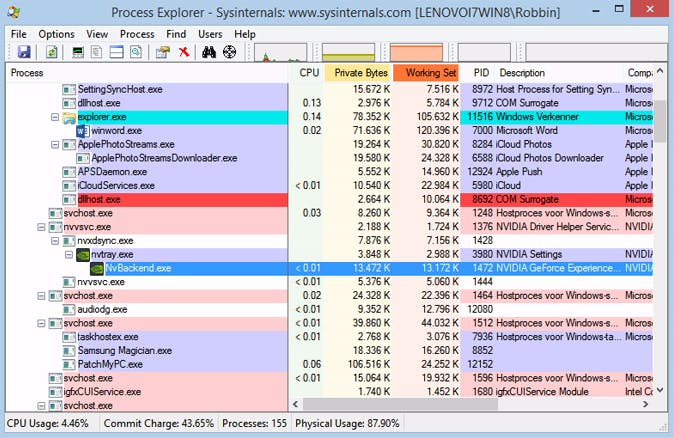Collapse the svchost.exe node with PID 1512

click(x=41, y=323)
